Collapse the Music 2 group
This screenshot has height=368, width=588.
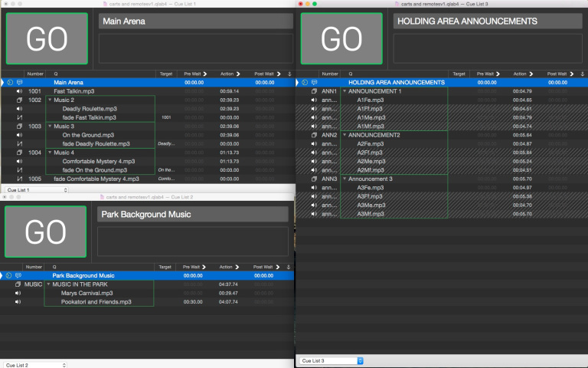(x=50, y=100)
